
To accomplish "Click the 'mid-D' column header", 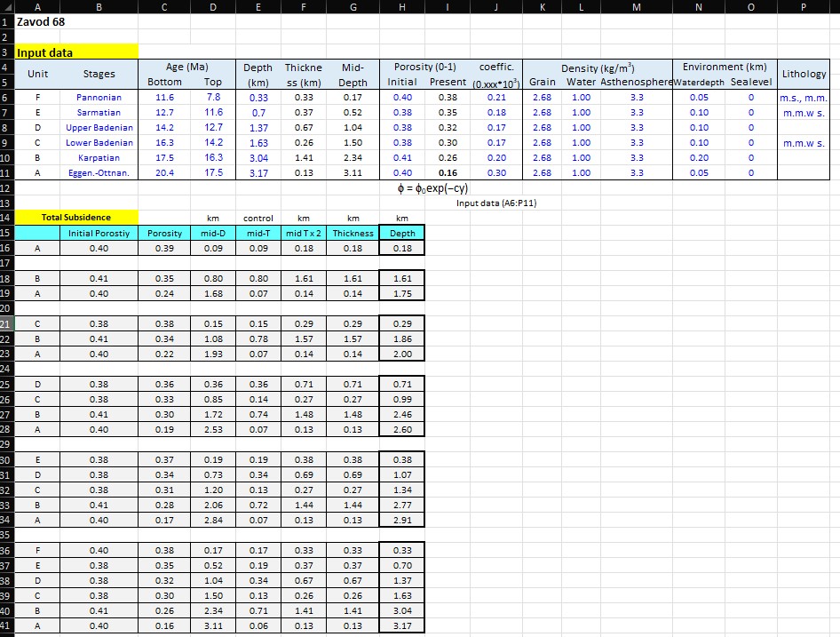I will (213, 234).
